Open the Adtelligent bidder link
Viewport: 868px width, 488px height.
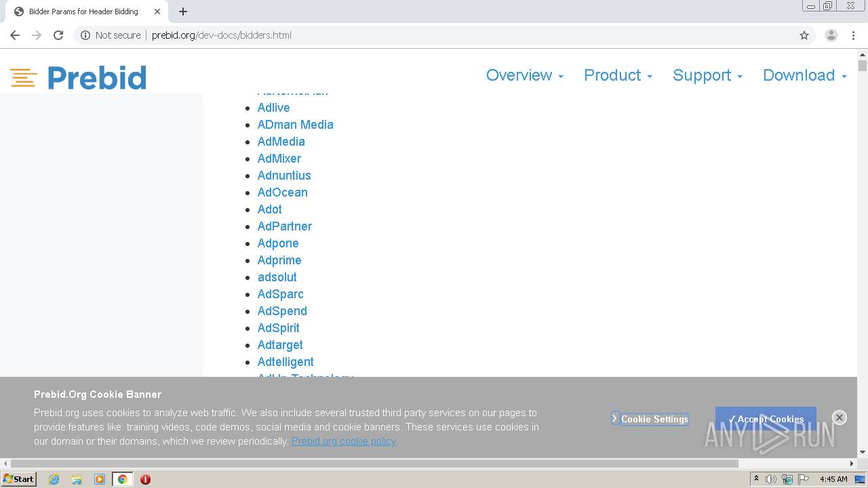[x=285, y=362]
